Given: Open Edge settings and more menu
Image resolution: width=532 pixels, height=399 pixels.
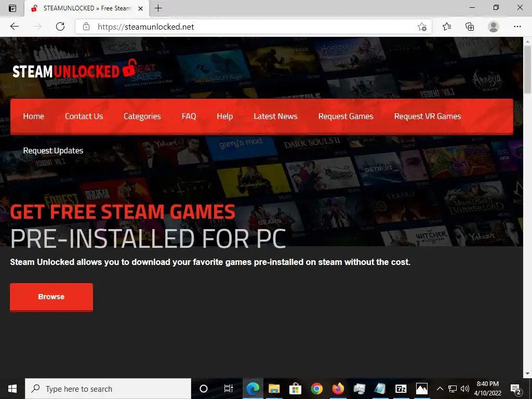Looking at the screenshot, I should click(517, 26).
